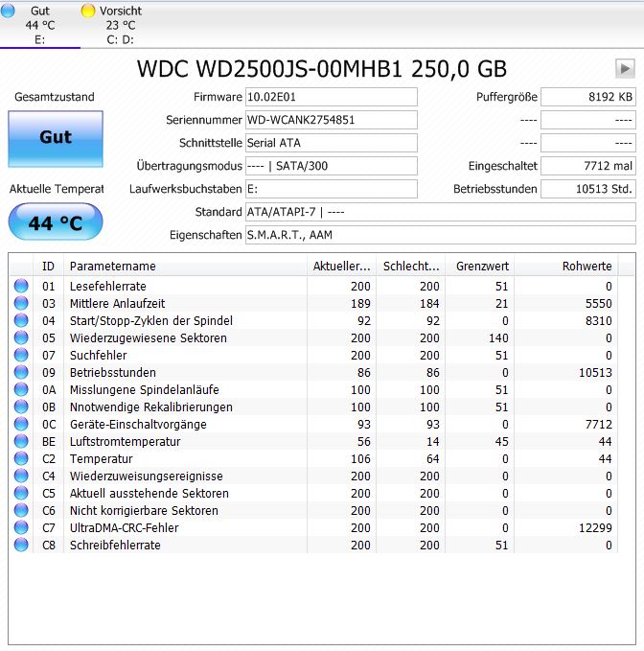Select the Luftstromtemperatur parameter name

coord(126,442)
